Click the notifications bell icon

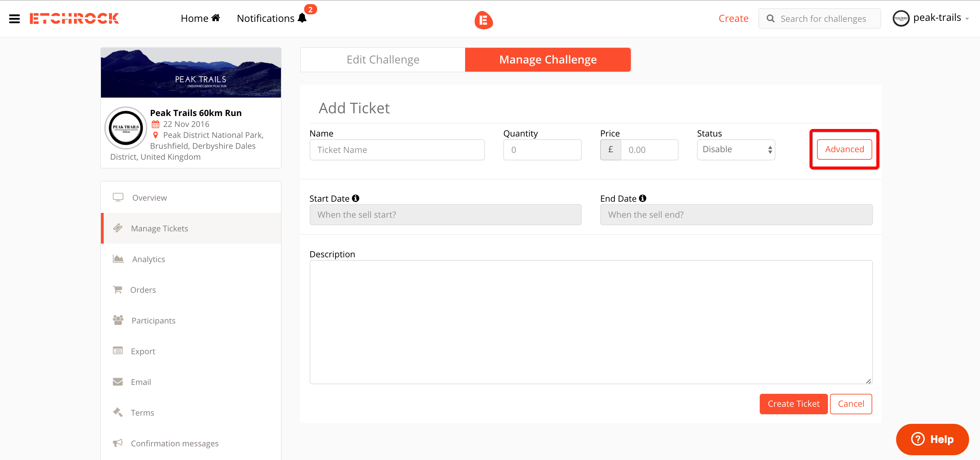[302, 18]
